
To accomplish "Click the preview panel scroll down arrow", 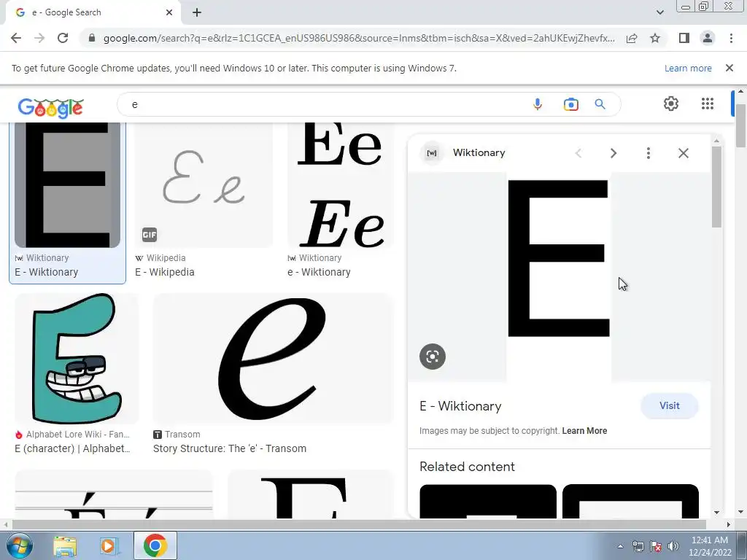I will pos(716,513).
